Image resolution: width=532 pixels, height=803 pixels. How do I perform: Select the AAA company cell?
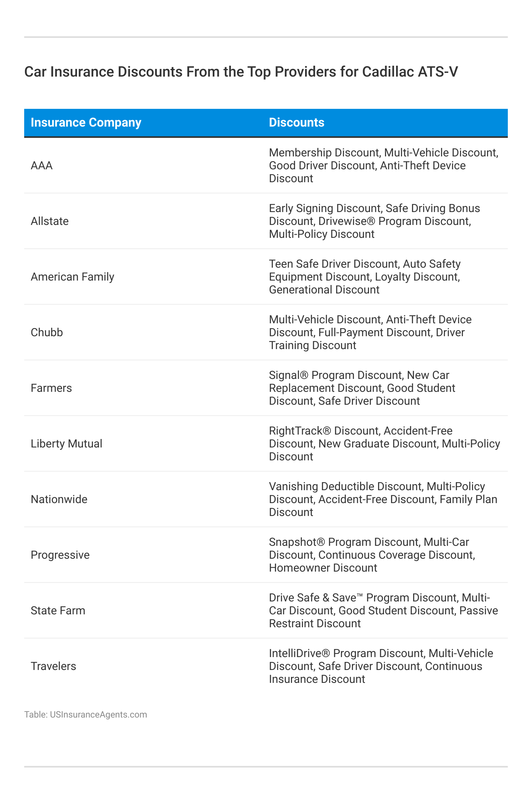(42, 166)
